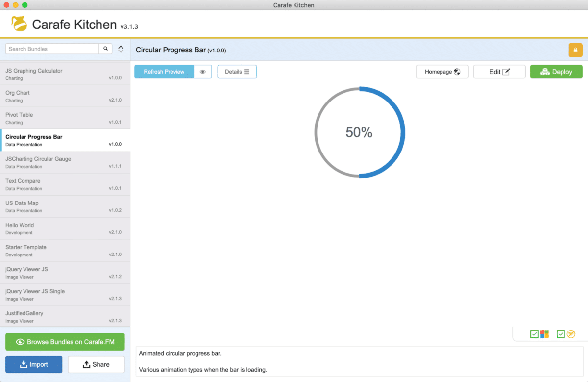Check the first green checkbox near bottom right
The height and width of the screenshot is (382, 588).
click(534, 334)
